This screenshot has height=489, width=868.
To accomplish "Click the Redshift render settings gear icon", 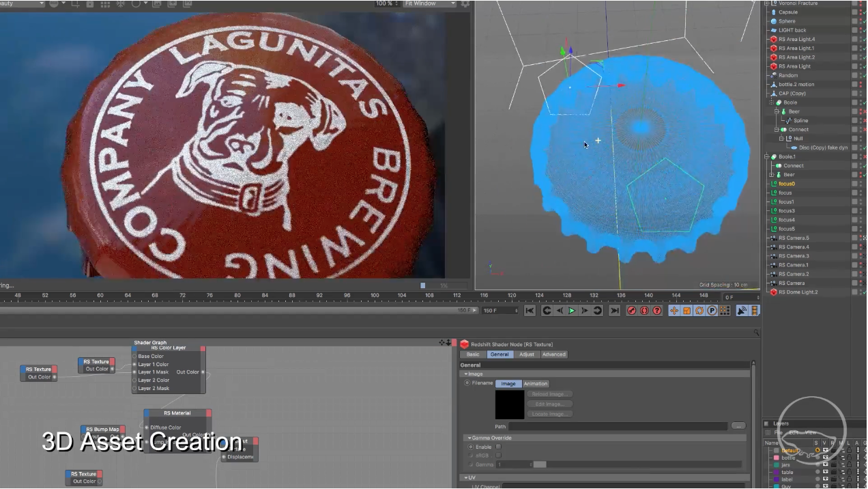I will click(x=465, y=3).
